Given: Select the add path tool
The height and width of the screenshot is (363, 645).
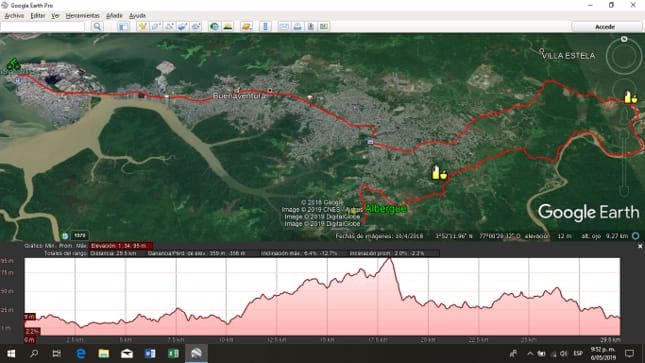Looking at the screenshot, I should pos(169,27).
